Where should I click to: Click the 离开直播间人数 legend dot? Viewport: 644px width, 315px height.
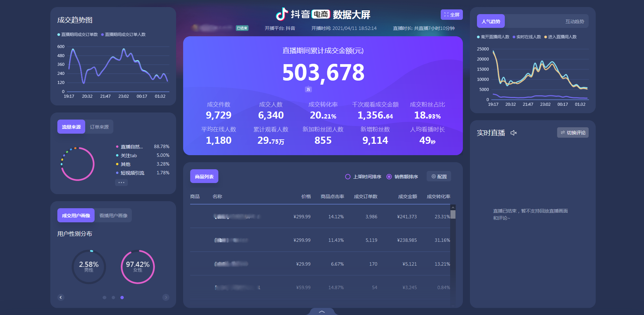point(478,37)
